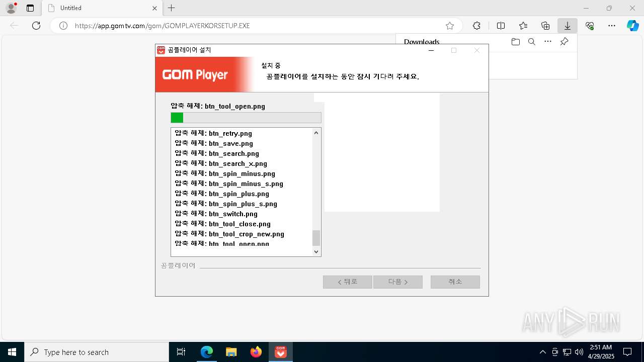
Task: Open the Extensions puzzle icon
Action: [x=476, y=26]
